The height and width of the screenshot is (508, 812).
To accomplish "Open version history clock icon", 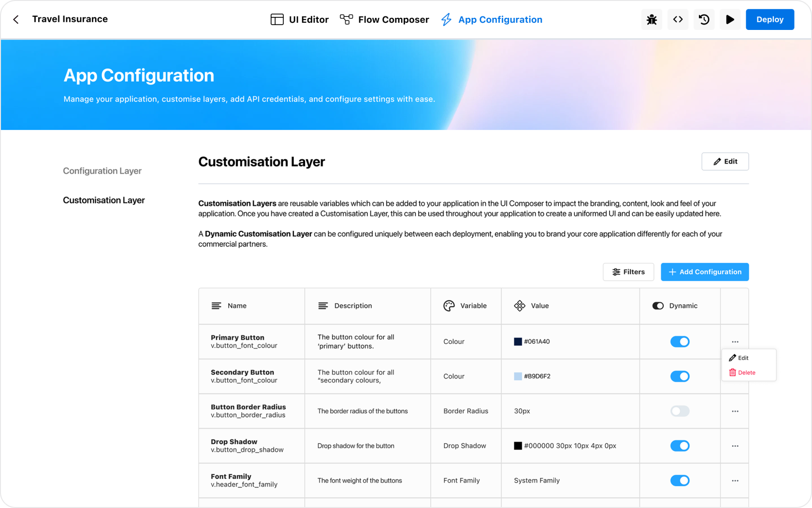I will click(704, 20).
